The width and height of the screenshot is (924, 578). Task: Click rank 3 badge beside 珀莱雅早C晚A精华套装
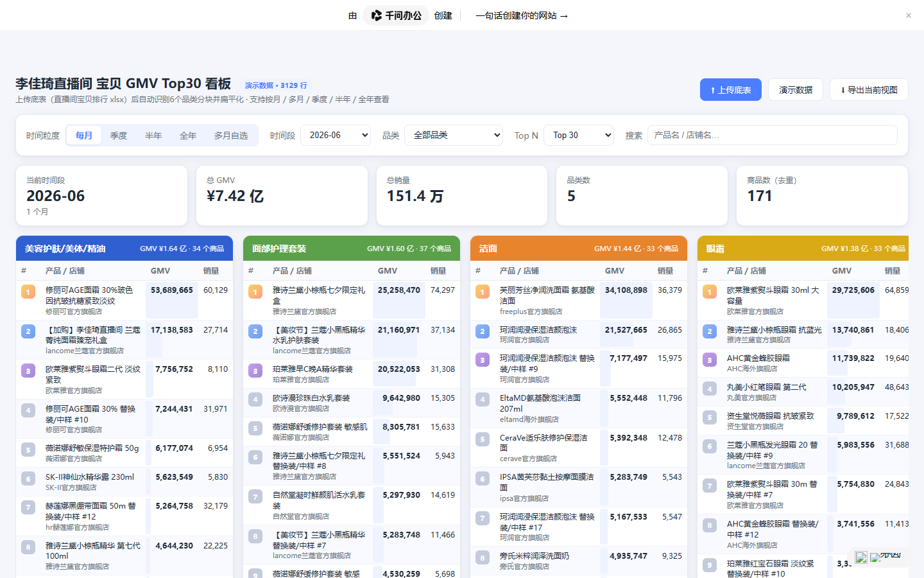[x=255, y=371]
